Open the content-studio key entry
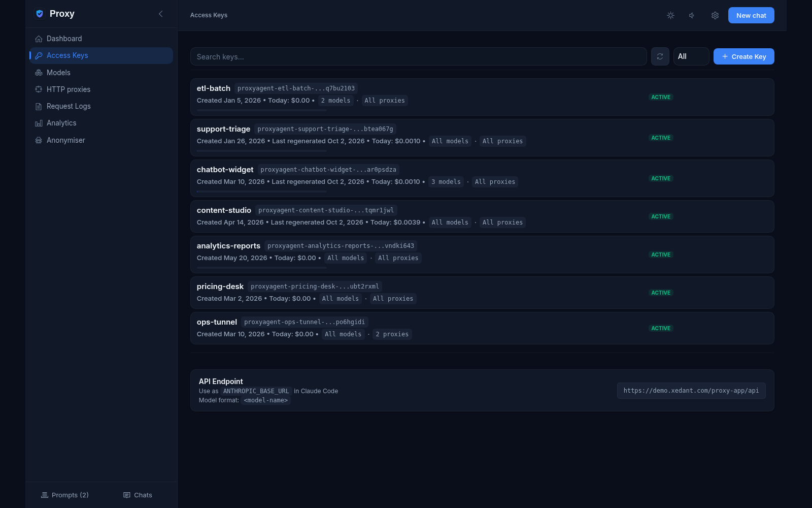 click(482, 216)
